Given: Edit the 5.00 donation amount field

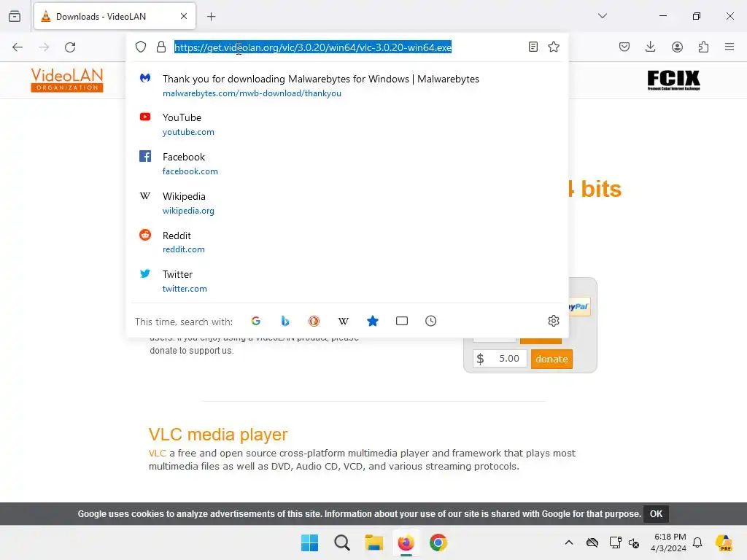Looking at the screenshot, I should click(x=500, y=359).
